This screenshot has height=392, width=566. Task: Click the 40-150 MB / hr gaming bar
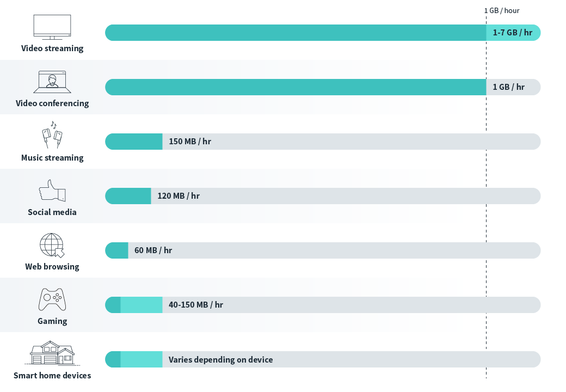pyautogui.click(x=323, y=305)
